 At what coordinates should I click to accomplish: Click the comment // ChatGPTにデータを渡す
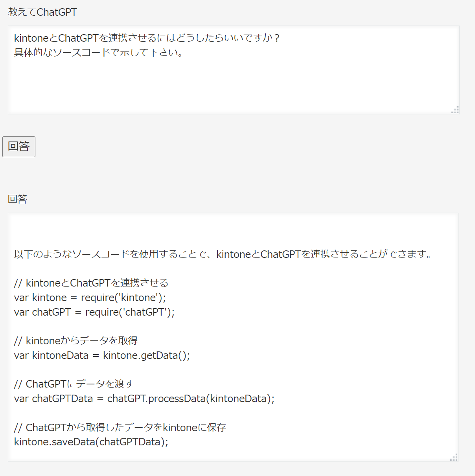click(x=74, y=384)
